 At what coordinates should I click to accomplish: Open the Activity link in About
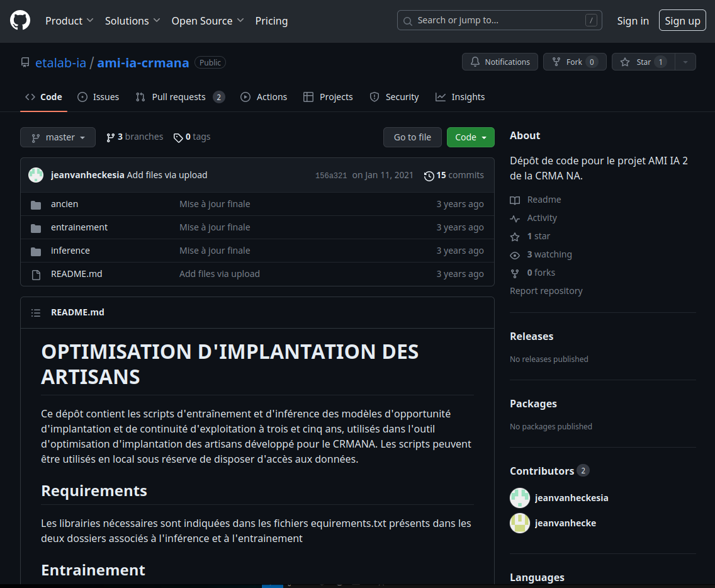point(542,218)
